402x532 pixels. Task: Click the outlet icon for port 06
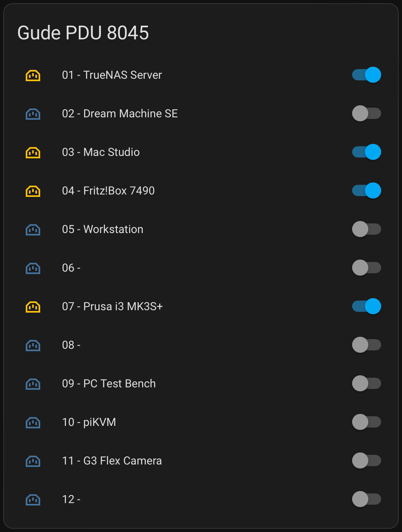33,268
